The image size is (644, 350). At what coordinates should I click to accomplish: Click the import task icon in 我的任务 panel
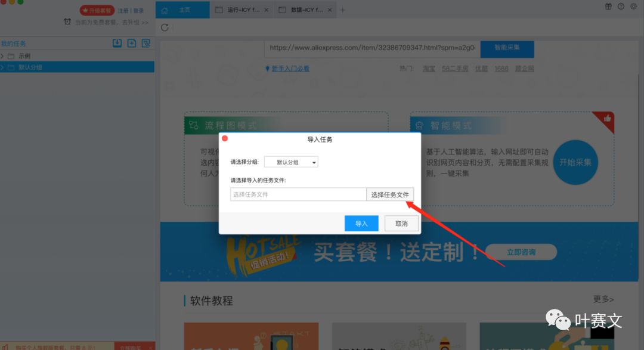click(x=117, y=43)
